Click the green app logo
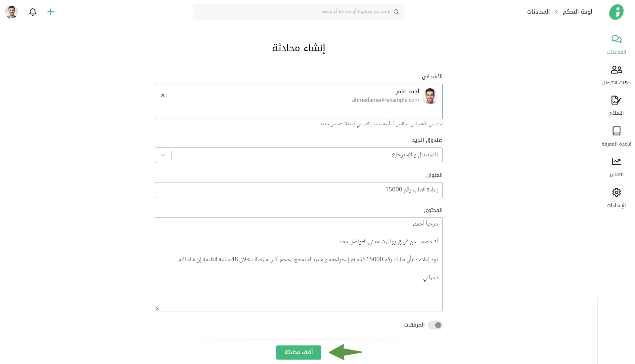The image size is (635, 364). [x=616, y=12]
